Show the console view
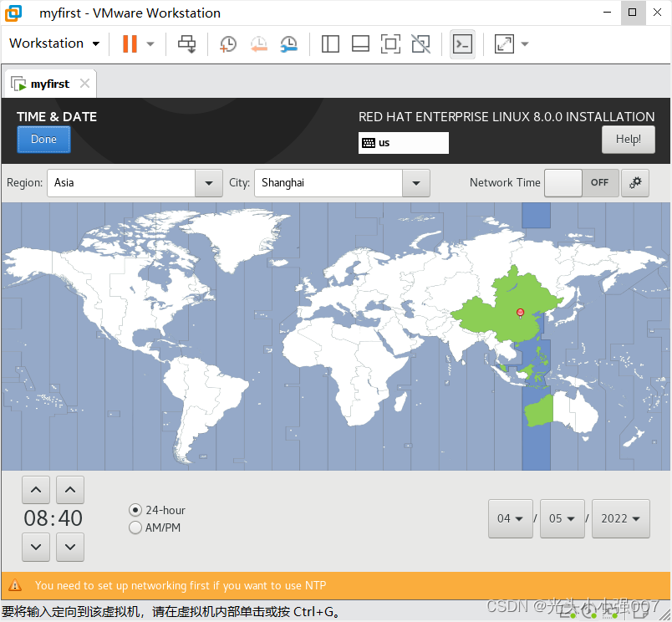672x622 pixels. [x=462, y=43]
